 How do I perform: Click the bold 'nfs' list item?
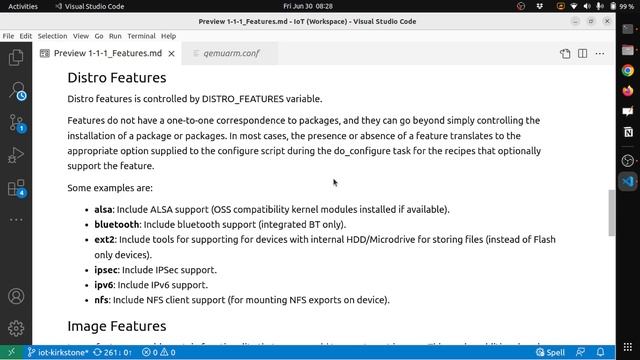pyautogui.click(x=101, y=300)
